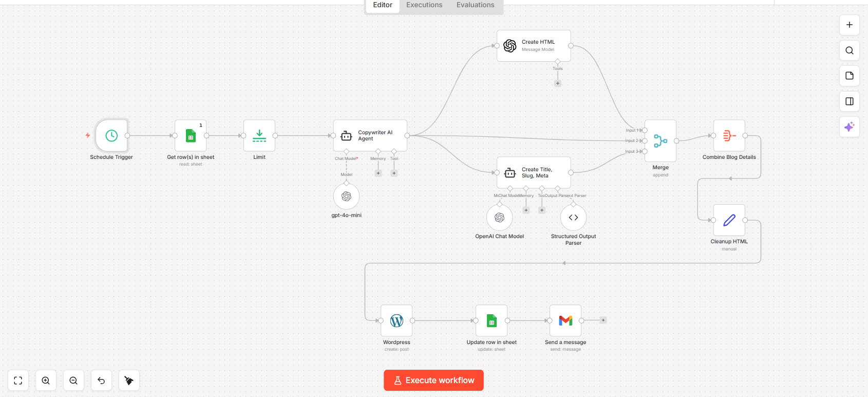This screenshot has height=397, width=868.
Task: Toggle the side panel layout button
Action: tap(850, 101)
